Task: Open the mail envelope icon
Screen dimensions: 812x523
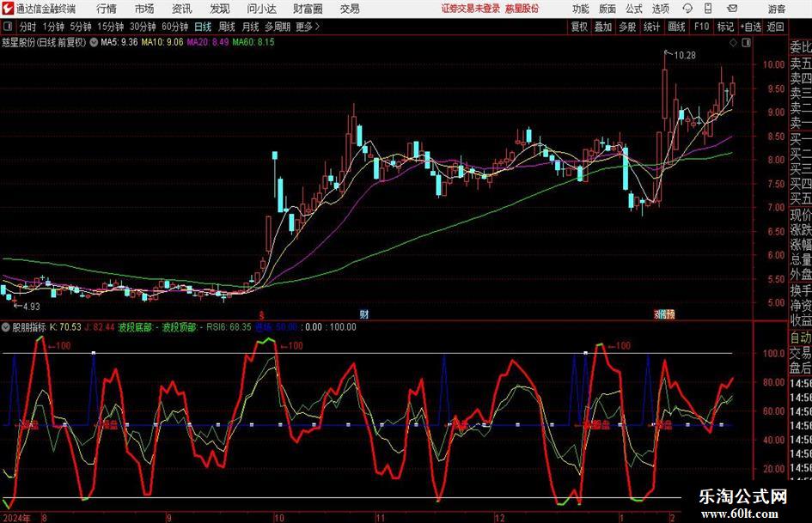Action: tap(732, 9)
